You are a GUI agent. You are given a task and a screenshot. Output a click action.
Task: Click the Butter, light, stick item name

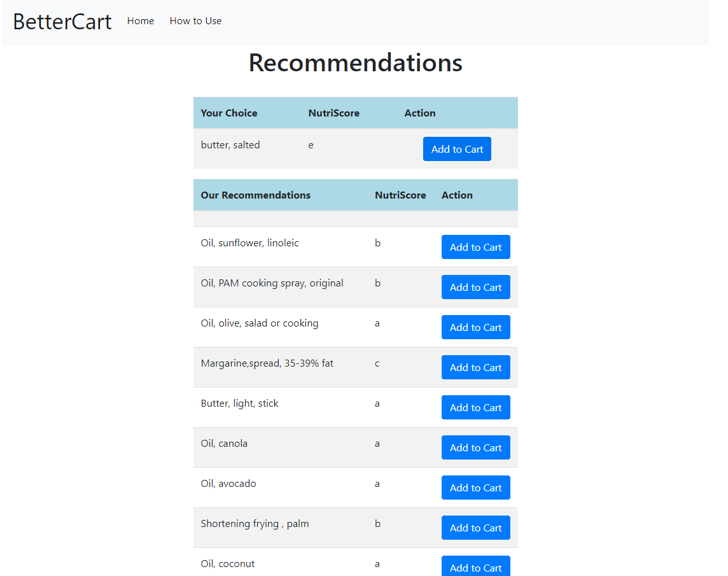[x=239, y=404]
